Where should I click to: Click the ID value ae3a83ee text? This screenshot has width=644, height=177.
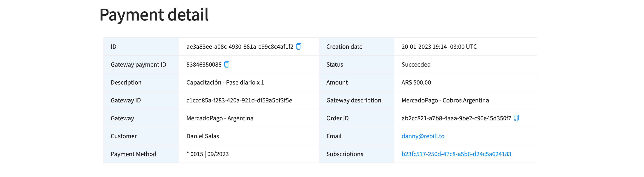(239, 47)
